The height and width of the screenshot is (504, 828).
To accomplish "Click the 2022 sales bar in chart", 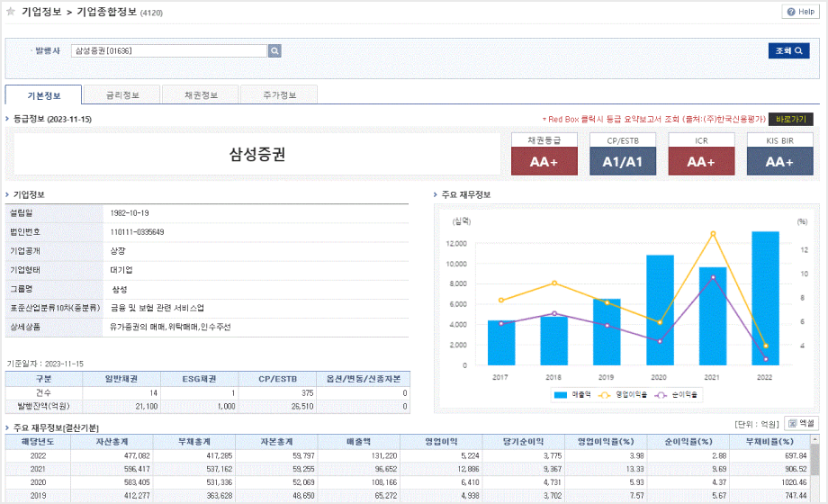I will pos(765,298).
